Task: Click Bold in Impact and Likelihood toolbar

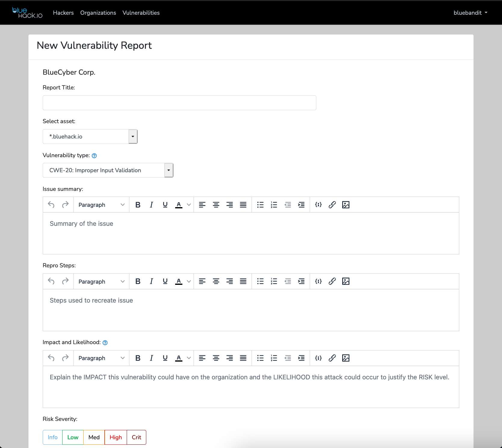Action: click(138, 358)
